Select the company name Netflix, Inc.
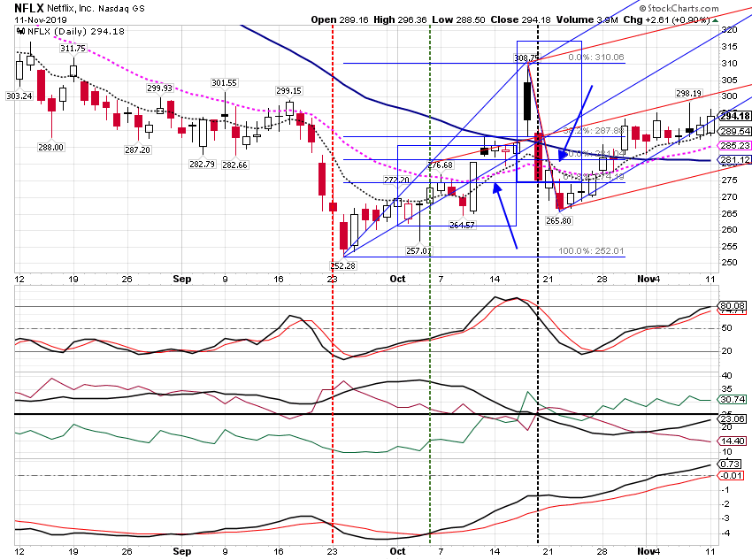 click(71, 9)
